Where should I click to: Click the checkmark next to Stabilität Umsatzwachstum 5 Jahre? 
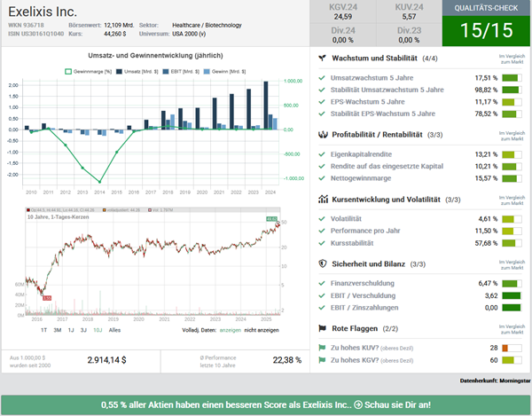[x=322, y=90]
